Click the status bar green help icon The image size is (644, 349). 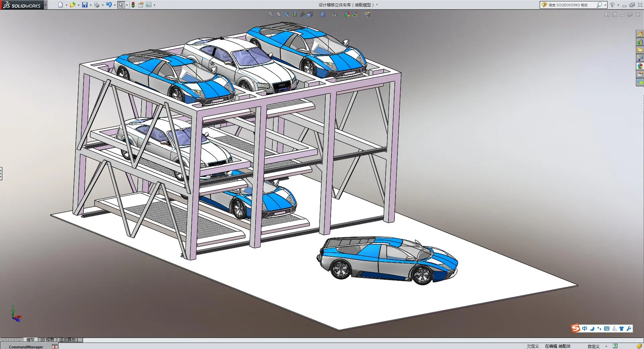[x=615, y=346]
